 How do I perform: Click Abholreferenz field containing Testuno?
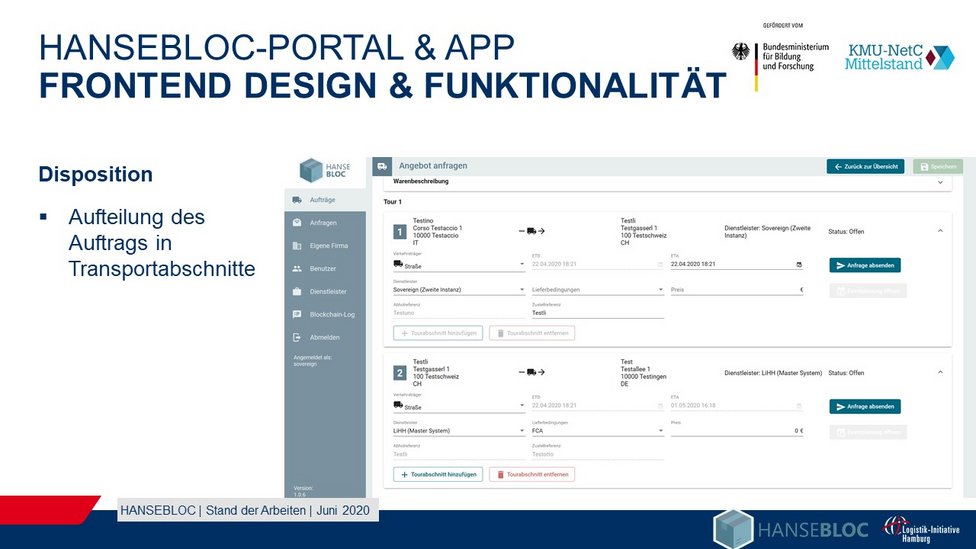(x=459, y=312)
